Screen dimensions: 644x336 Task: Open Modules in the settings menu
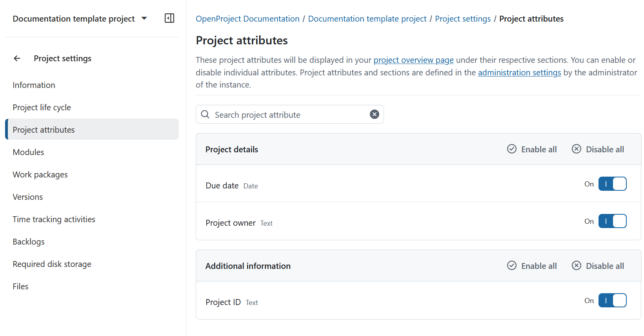click(x=28, y=152)
